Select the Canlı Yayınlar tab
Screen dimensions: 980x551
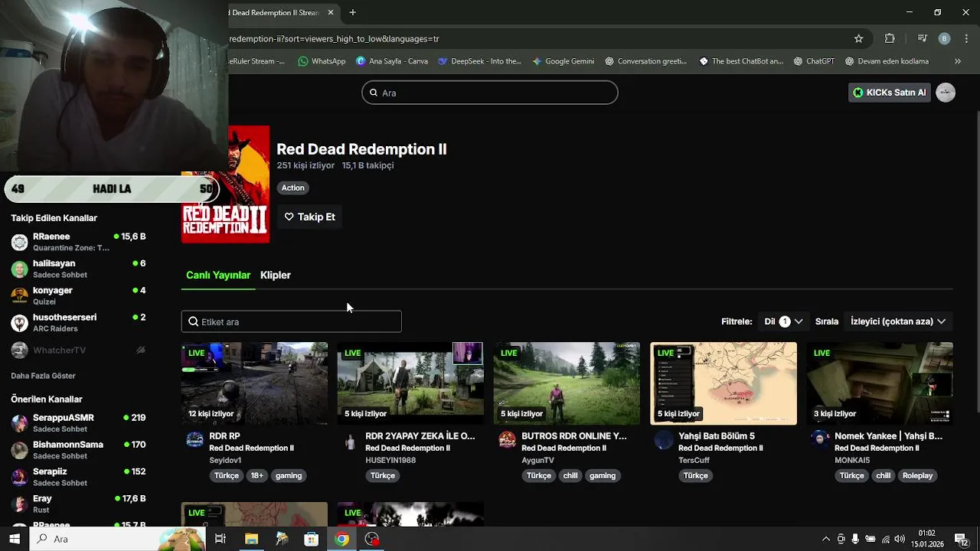coord(218,275)
